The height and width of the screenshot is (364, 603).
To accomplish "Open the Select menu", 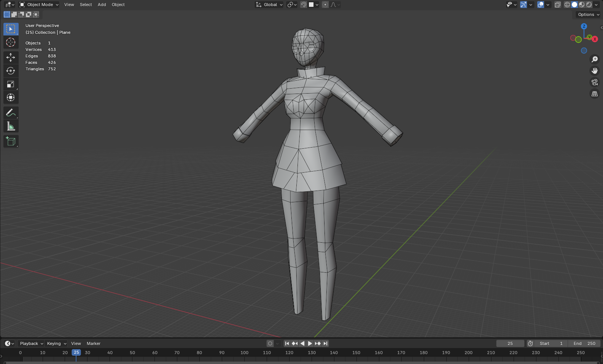I will [x=86, y=5].
